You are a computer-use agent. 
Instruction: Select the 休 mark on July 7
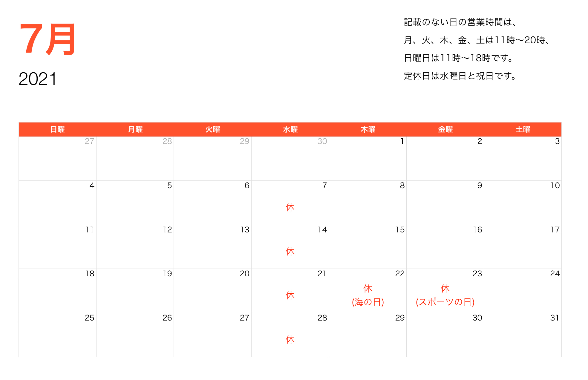(x=290, y=207)
